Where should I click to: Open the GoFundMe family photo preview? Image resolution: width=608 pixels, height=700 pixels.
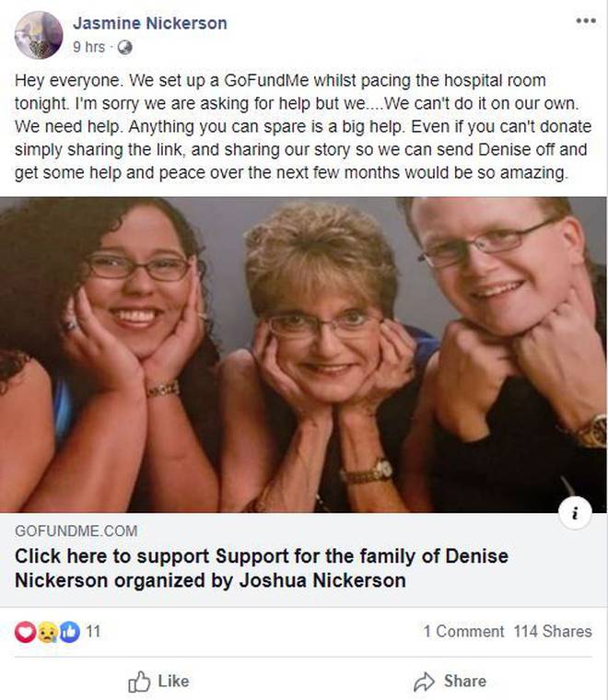click(x=304, y=355)
